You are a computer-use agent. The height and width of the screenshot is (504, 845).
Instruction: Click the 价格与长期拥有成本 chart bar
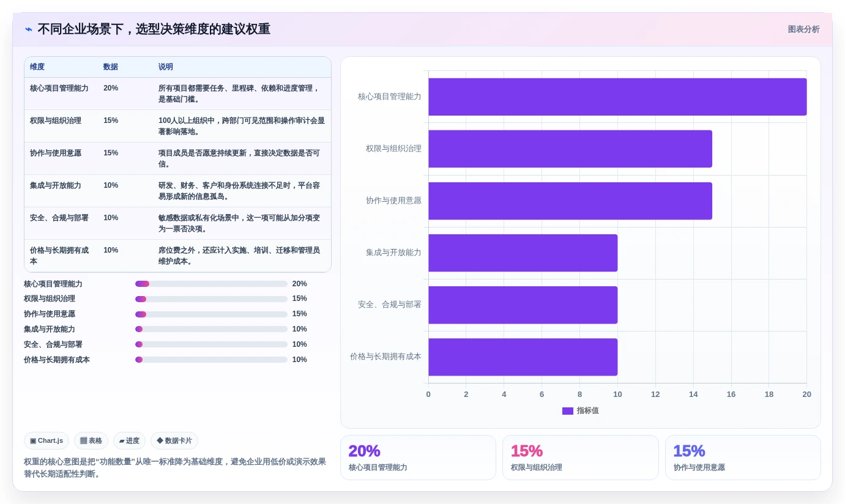point(523,357)
